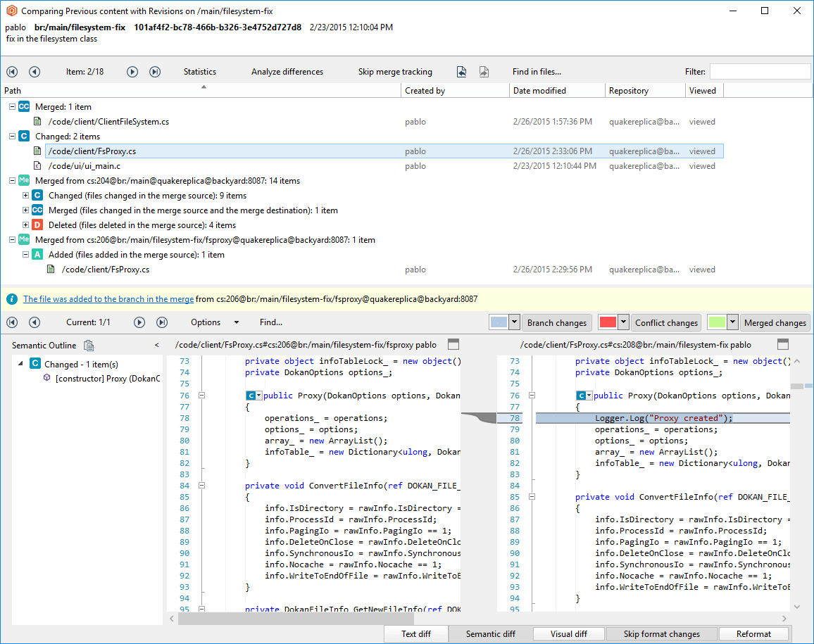Go to previous item in file list
814x644 pixels.
[x=35, y=72]
